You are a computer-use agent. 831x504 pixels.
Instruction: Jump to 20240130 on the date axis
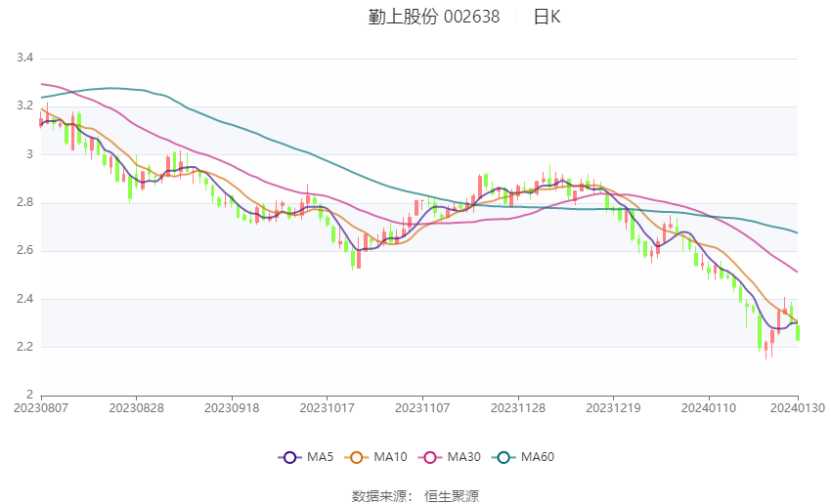[x=798, y=407]
